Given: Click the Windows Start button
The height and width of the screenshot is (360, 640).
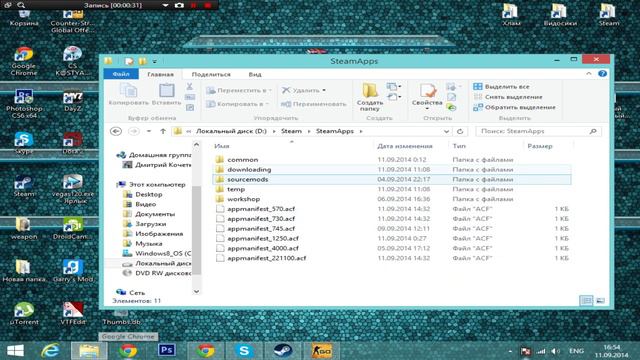Looking at the screenshot, I should (16, 351).
